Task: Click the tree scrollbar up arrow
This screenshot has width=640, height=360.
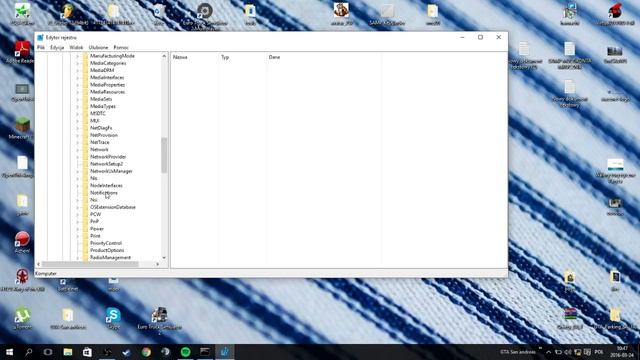Action: [164, 56]
